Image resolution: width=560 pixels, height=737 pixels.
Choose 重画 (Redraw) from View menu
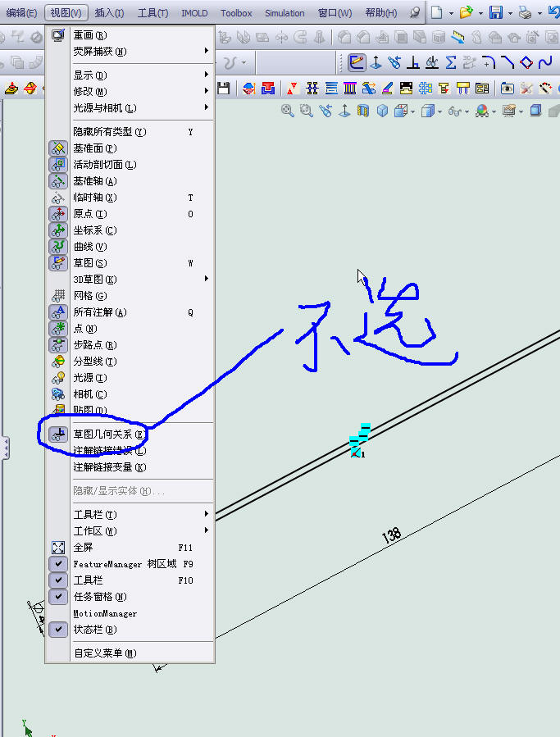click(x=130, y=34)
